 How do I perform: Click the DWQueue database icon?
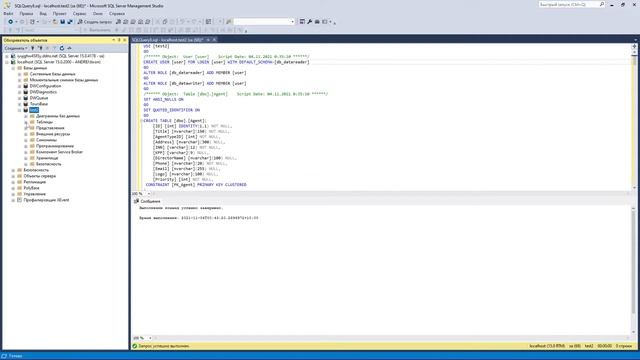(x=26, y=98)
